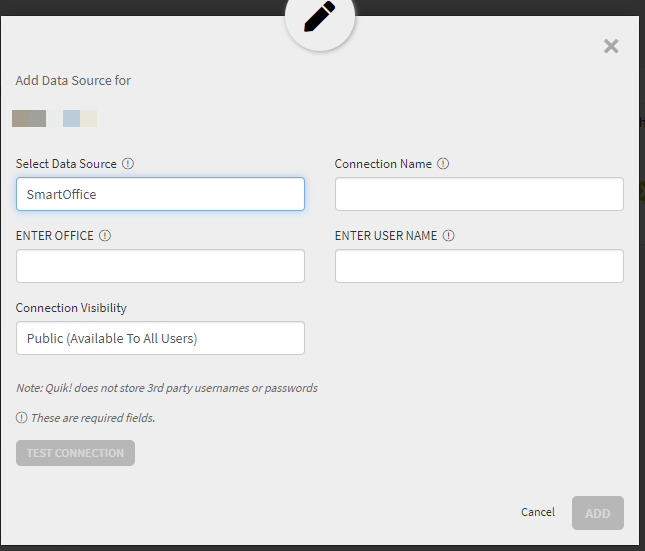Click the 'ENTER USER NAME' label text
Viewport: 645px width, 551px height.
point(386,236)
